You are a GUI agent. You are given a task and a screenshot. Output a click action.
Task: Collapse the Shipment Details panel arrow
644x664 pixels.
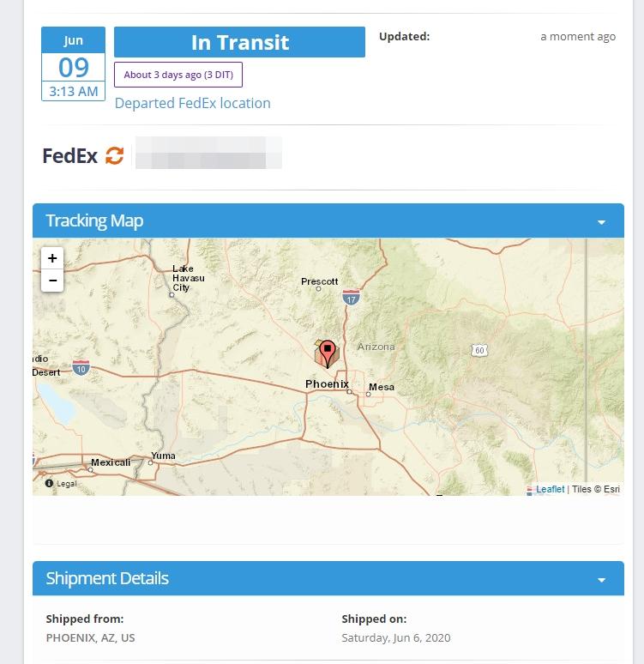[x=601, y=580]
